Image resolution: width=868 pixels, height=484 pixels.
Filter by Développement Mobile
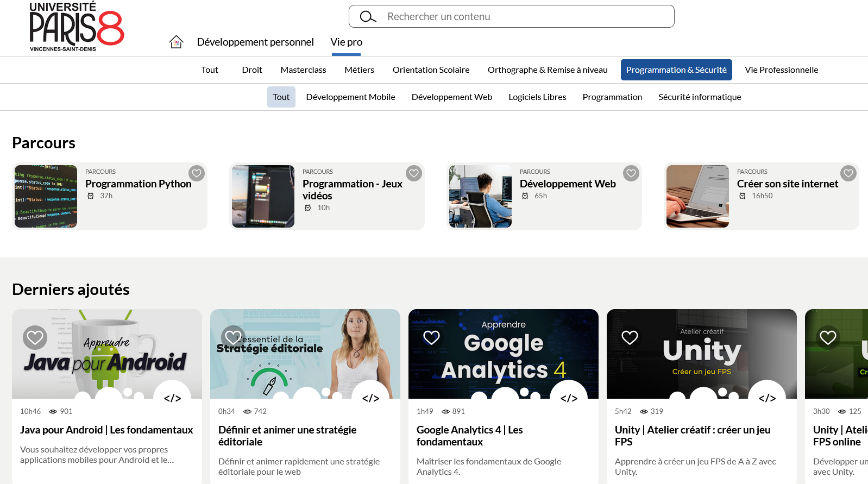[350, 97]
